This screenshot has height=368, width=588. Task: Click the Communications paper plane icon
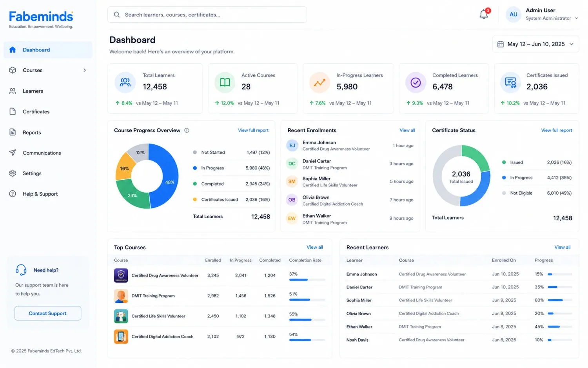pyautogui.click(x=13, y=153)
